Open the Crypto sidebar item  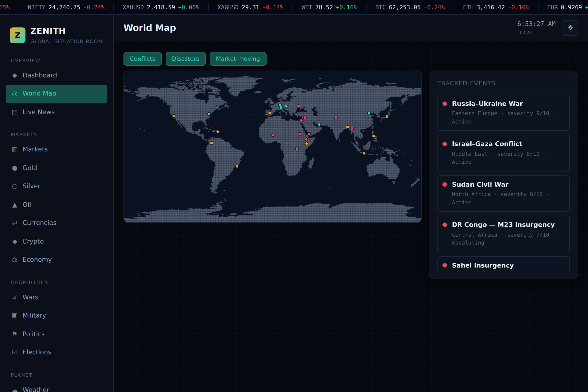(x=57, y=242)
